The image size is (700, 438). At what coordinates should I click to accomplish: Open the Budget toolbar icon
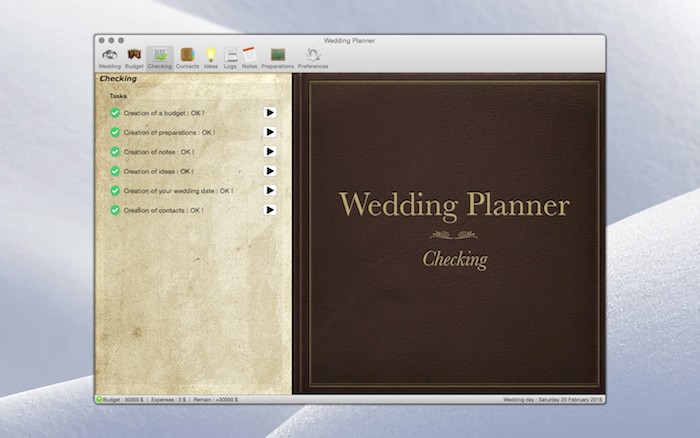point(134,58)
